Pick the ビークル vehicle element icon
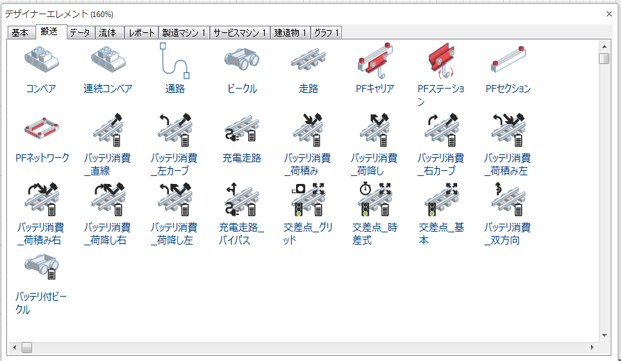The height and width of the screenshot is (361, 621). [x=242, y=60]
